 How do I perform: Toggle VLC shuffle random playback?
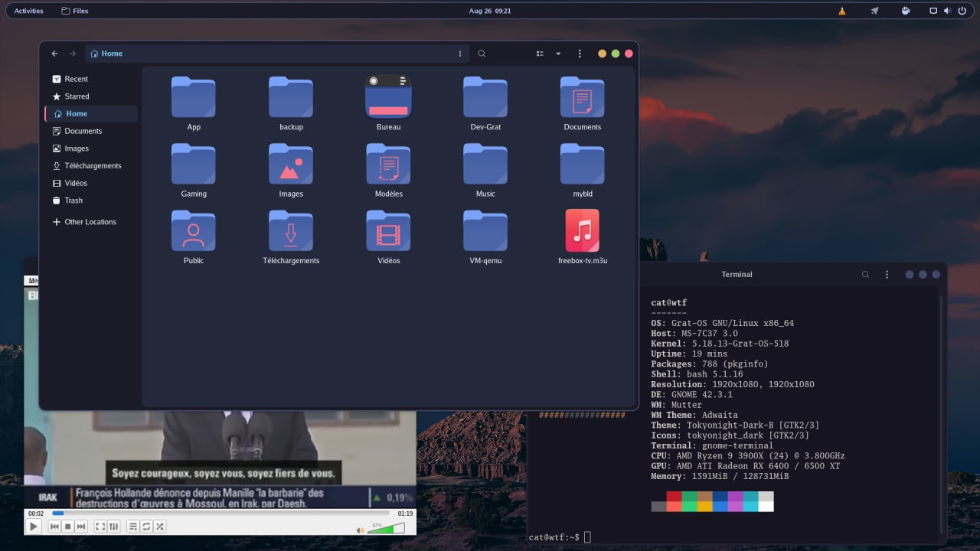coord(160,527)
